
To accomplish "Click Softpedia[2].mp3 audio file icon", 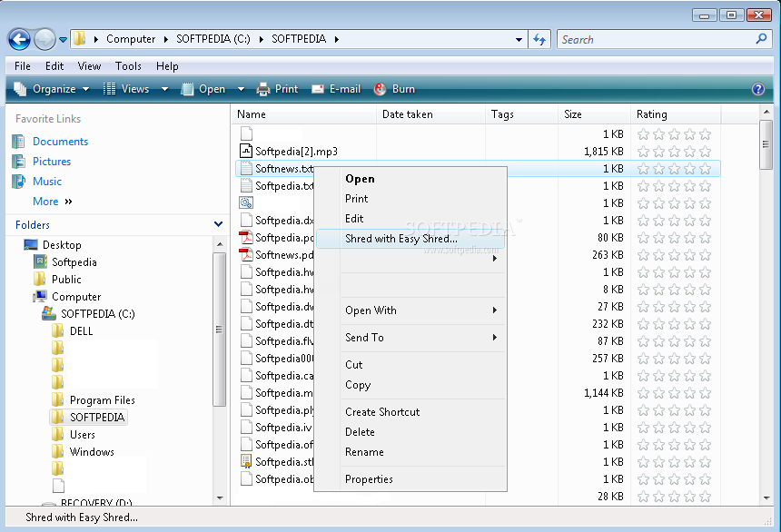I will [x=246, y=151].
